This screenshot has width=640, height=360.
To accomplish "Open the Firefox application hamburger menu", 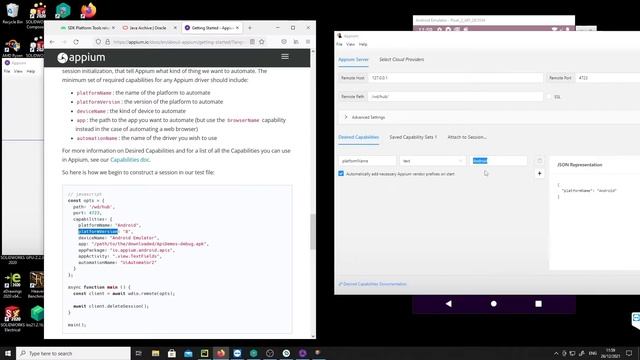I will pos(308,42).
